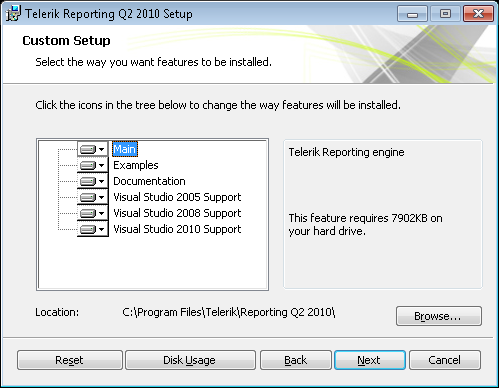Proceed with the Next button
This screenshot has width=499, height=388.
tap(370, 360)
